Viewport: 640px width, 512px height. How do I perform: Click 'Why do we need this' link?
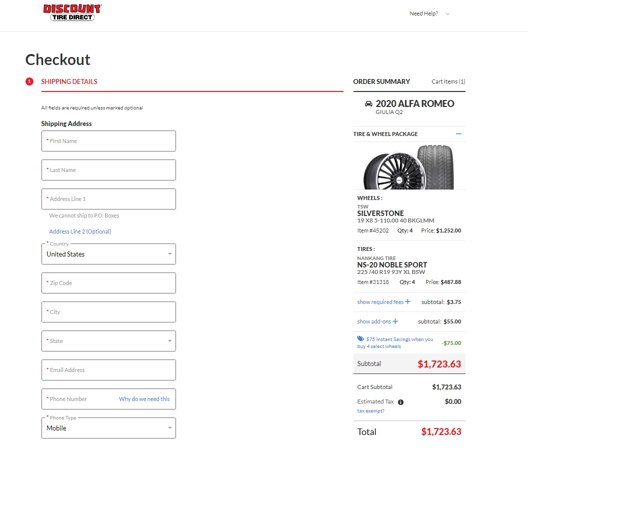(x=144, y=399)
